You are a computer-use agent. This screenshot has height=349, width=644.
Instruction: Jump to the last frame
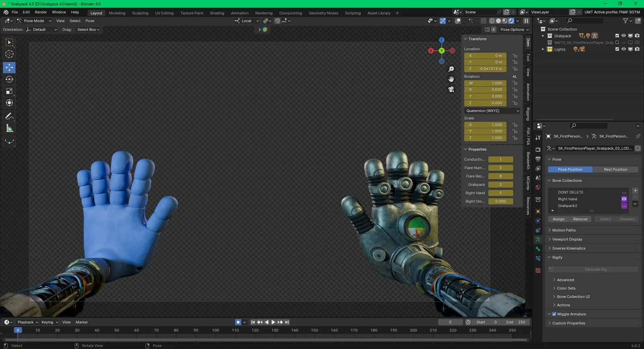coord(287,322)
